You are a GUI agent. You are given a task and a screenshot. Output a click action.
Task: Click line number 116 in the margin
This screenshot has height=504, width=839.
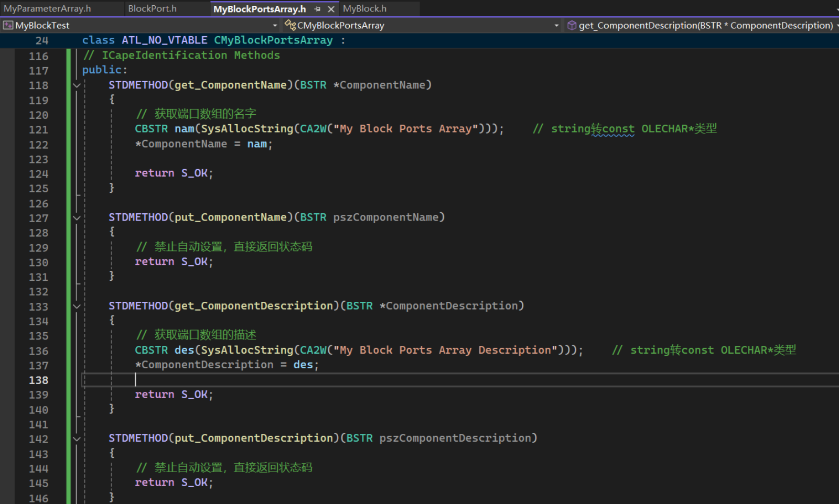point(38,56)
